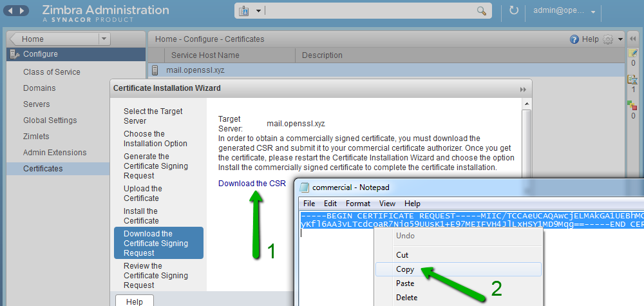Click the back navigation arrow in header
The image size is (644, 306).
click(12, 11)
